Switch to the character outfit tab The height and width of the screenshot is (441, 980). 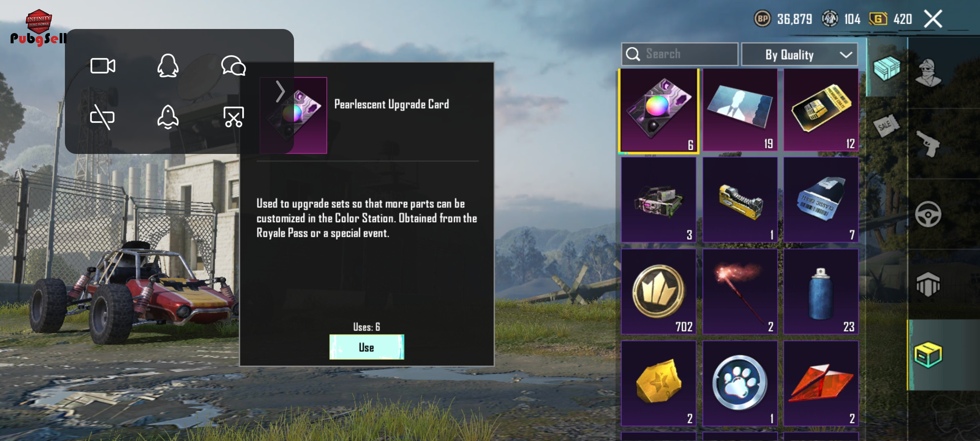click(x=928, y=73)
